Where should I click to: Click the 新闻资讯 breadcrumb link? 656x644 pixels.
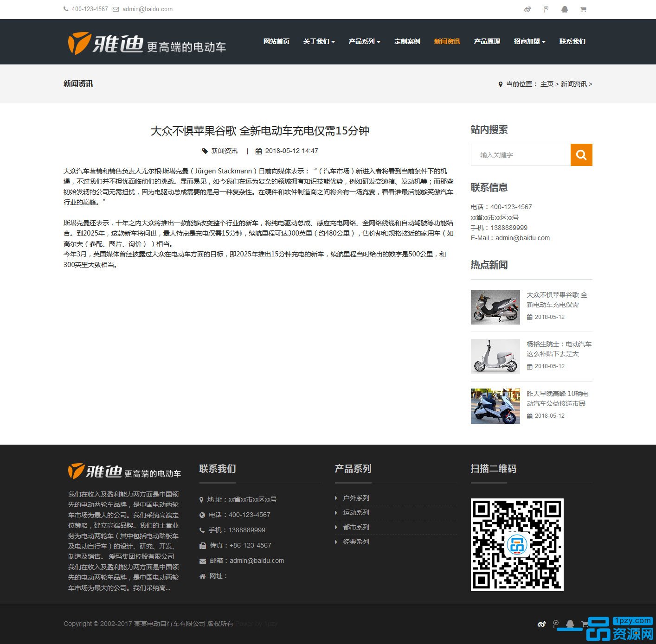pos(574,84)
